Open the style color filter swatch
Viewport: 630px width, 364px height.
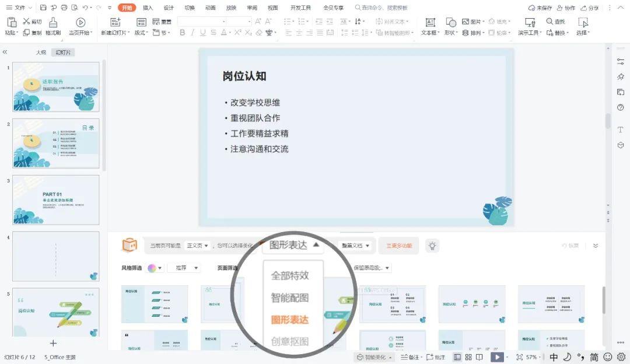click(x=154, y=268)
